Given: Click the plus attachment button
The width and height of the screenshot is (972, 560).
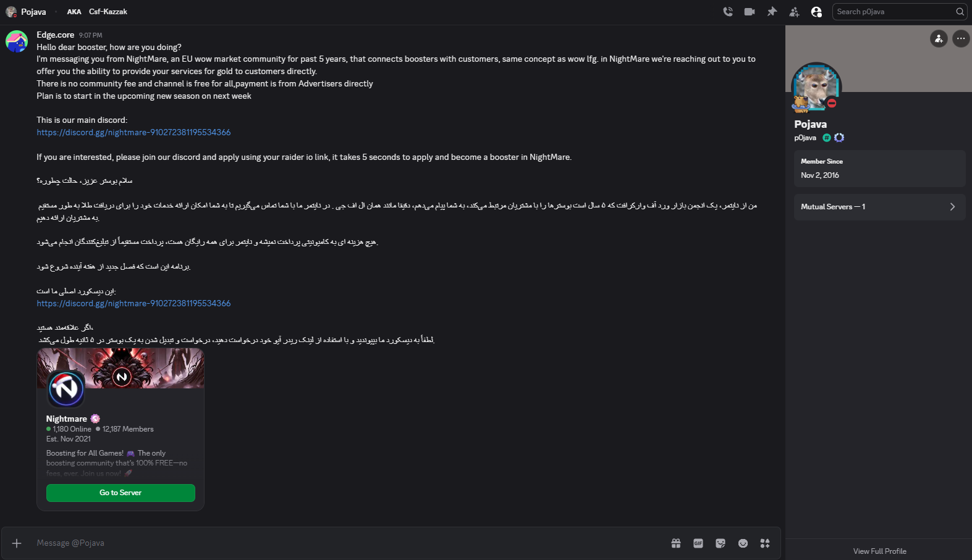Looking at the screenshot, I should (x=17, y=543).
